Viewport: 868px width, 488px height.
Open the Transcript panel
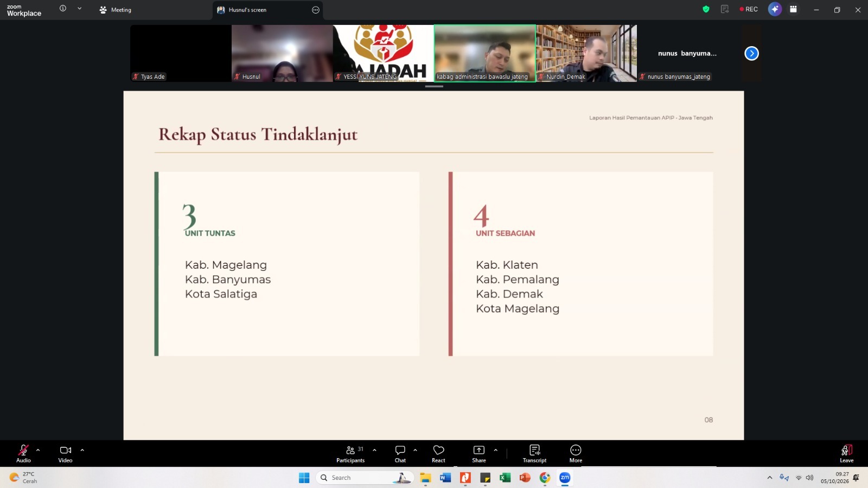point(534,454)
